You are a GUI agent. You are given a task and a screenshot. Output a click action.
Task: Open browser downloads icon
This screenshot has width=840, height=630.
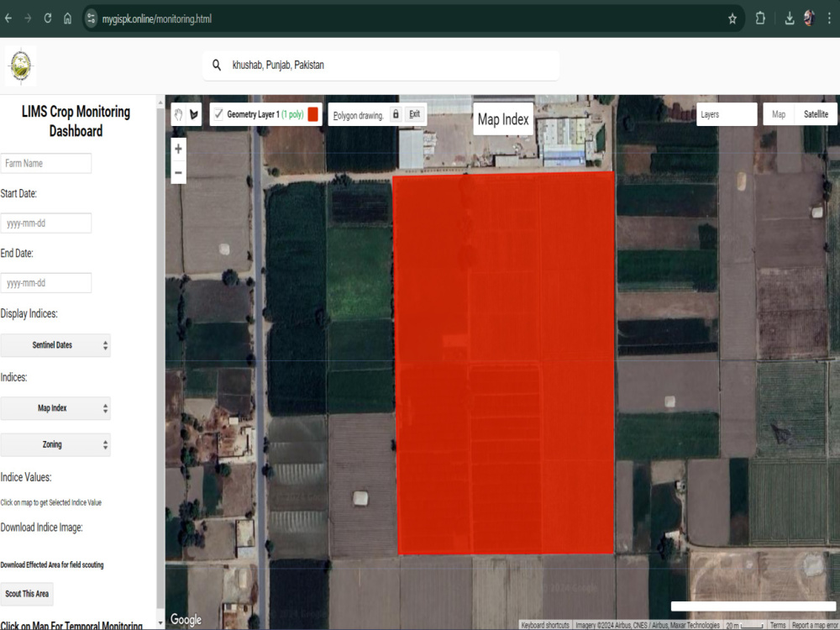[789, 18]
